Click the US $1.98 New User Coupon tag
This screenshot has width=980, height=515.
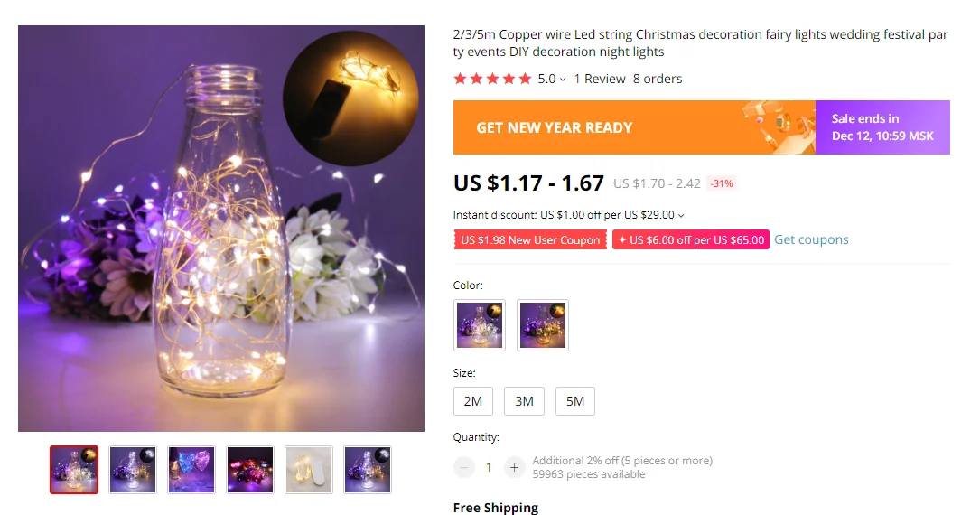530,240
